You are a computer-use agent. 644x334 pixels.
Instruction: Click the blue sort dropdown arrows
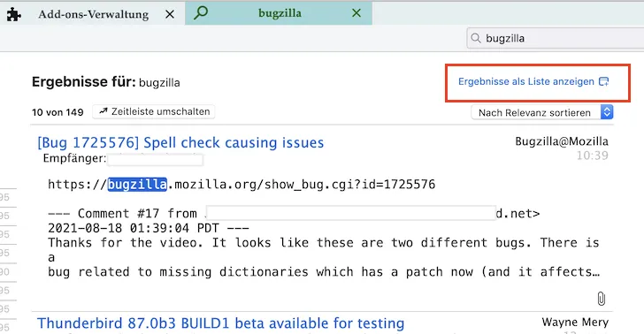pyautogui.click(x=607, y=112)
